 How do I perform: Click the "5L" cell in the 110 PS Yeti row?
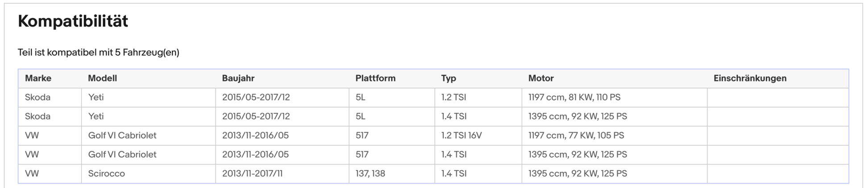coord(360,98)
